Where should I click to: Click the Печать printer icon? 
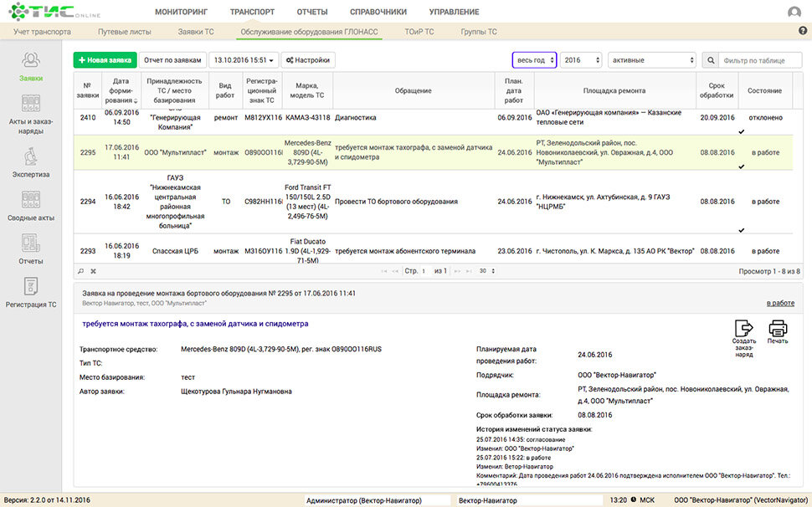(x=778, y=331)
